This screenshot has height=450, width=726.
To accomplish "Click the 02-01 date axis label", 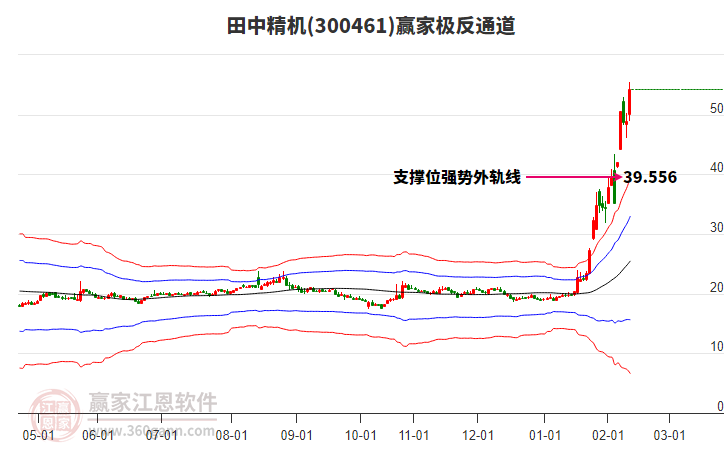I will click(608, 435).
